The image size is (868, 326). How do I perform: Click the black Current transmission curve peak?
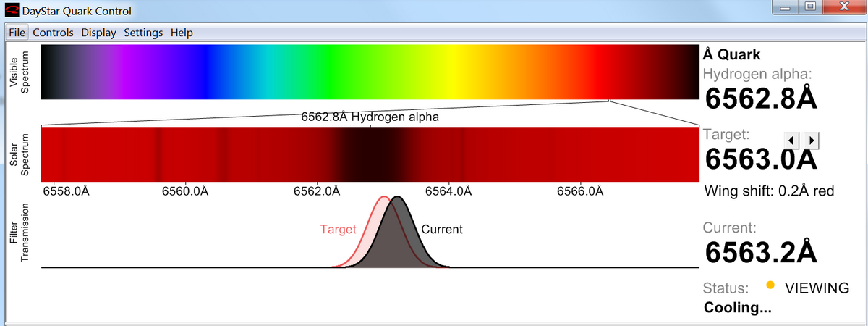[397, 198]
